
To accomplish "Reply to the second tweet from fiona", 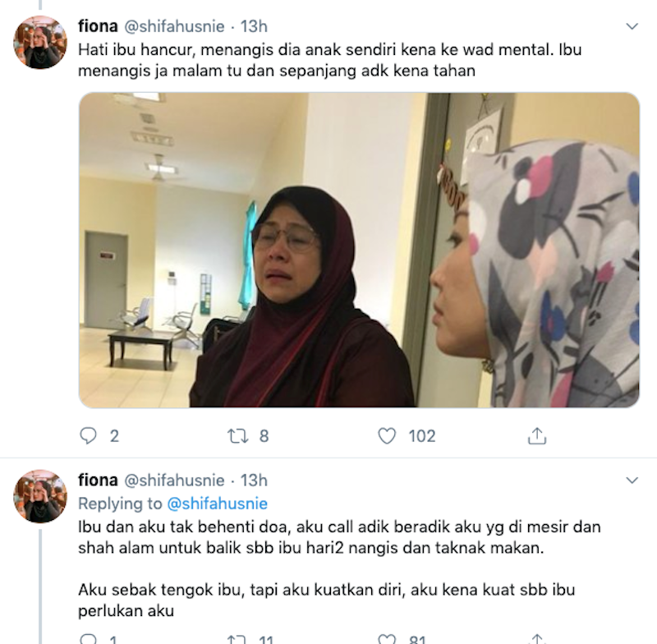I will (88, 639).
